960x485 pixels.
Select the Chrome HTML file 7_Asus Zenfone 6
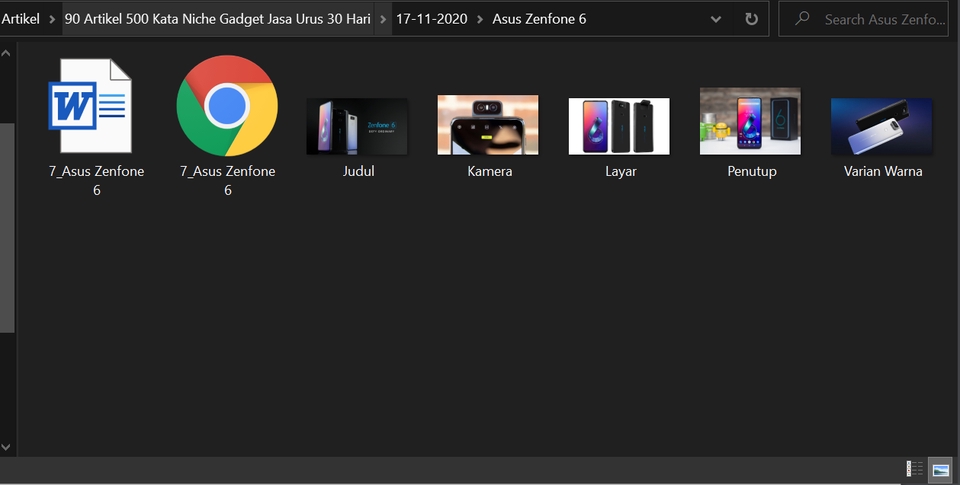pyautogui.click(x=227, y=105)
